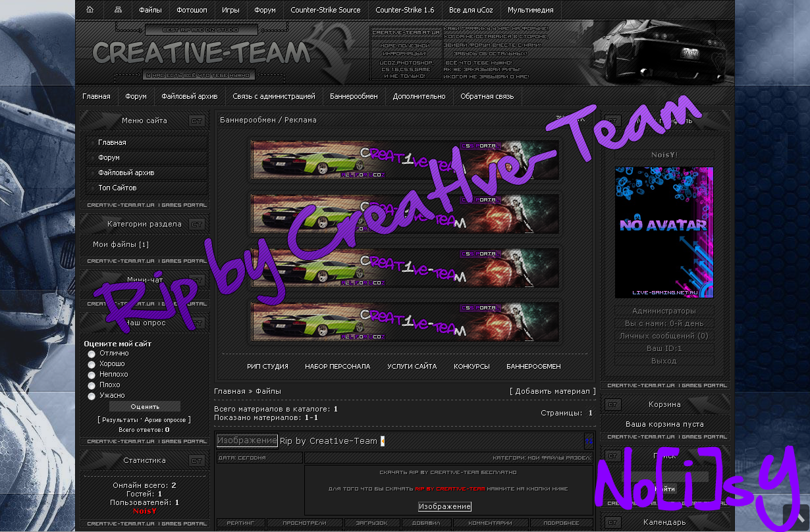Click the Рейтинг label under the entry
Viewport: 810px width, 532px height.
240,523
